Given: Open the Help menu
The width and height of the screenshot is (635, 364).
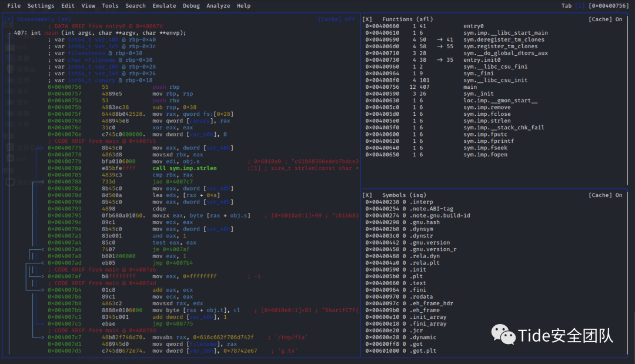Looking at the screenshot, I should tap(243, 6).
